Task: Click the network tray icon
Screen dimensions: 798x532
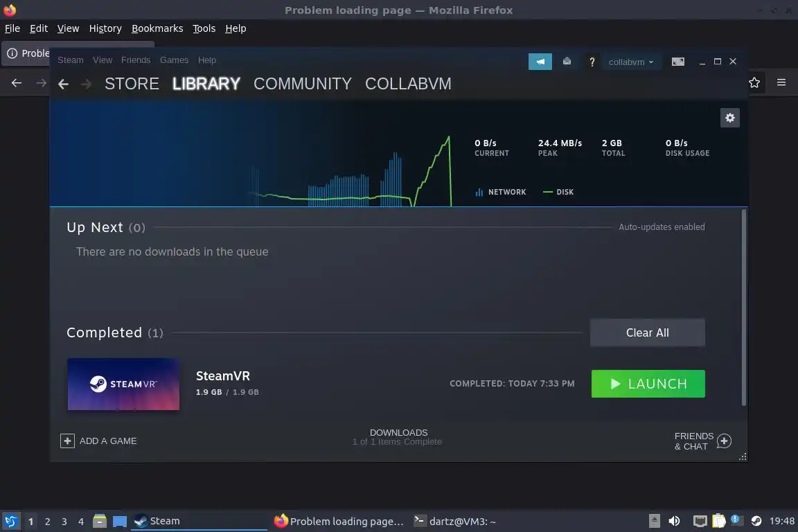Action: click(700, 521)
